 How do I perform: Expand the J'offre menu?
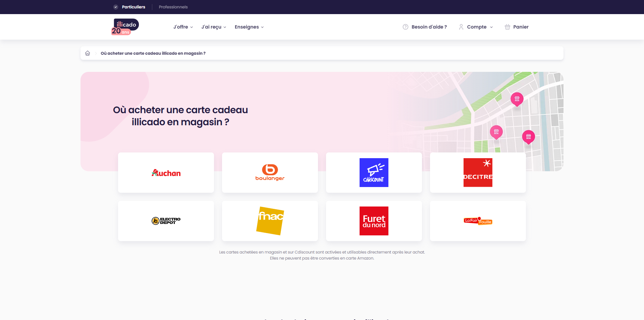[183, 27]
